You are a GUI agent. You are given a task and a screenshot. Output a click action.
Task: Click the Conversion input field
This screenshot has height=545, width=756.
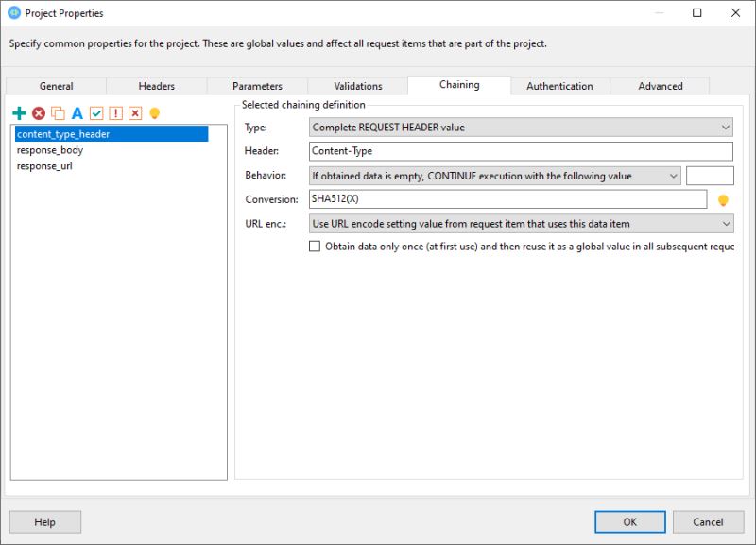508,199
